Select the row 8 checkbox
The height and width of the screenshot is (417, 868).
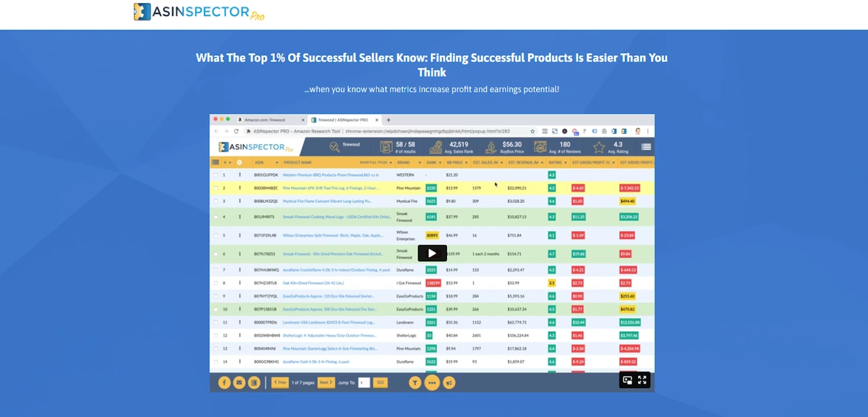click(x=215, y=283)
